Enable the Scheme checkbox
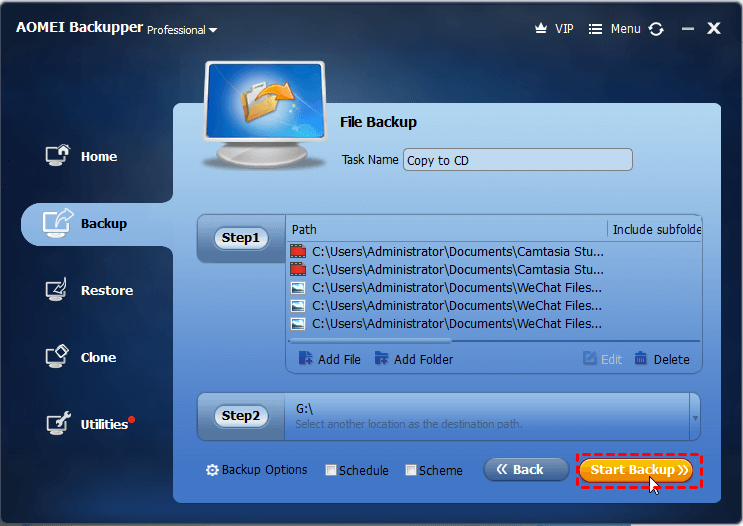743x526 pixels. [411, 470]
